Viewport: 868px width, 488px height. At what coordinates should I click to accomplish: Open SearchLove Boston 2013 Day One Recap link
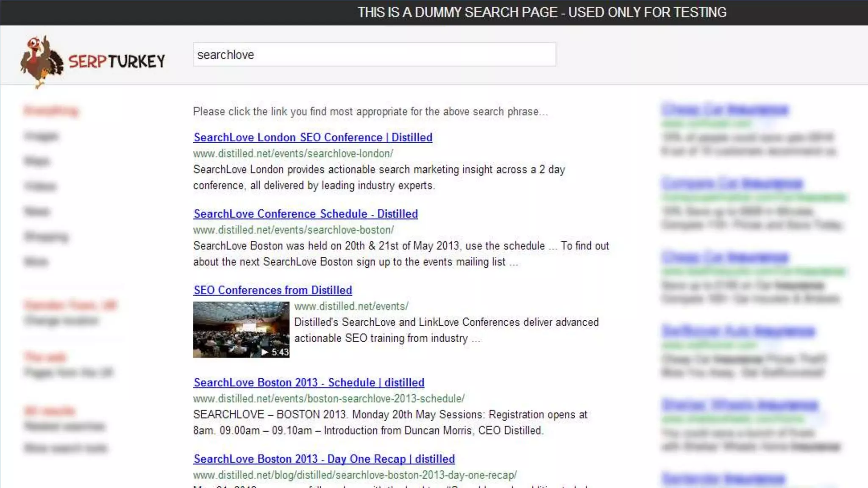[324, 459]
